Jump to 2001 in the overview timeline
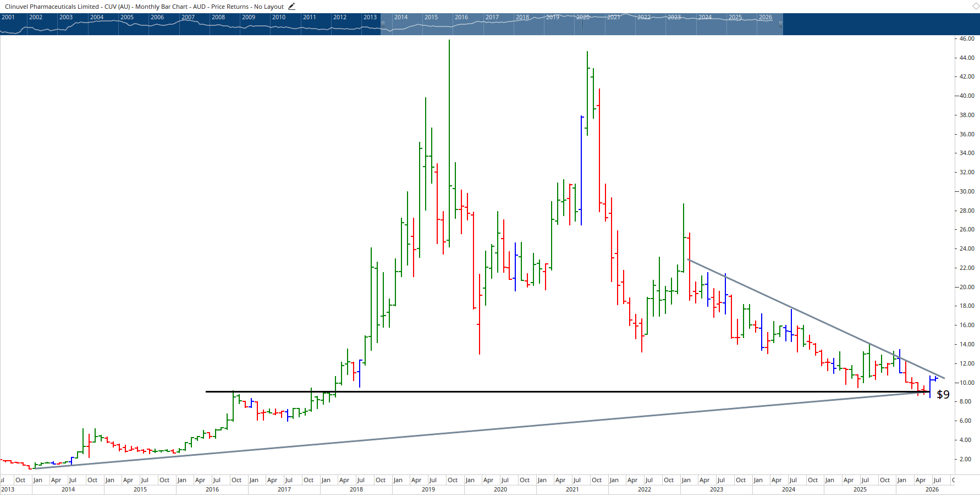Screen dimensions: 980x497 pyautogui.click(x=8, y=17)
